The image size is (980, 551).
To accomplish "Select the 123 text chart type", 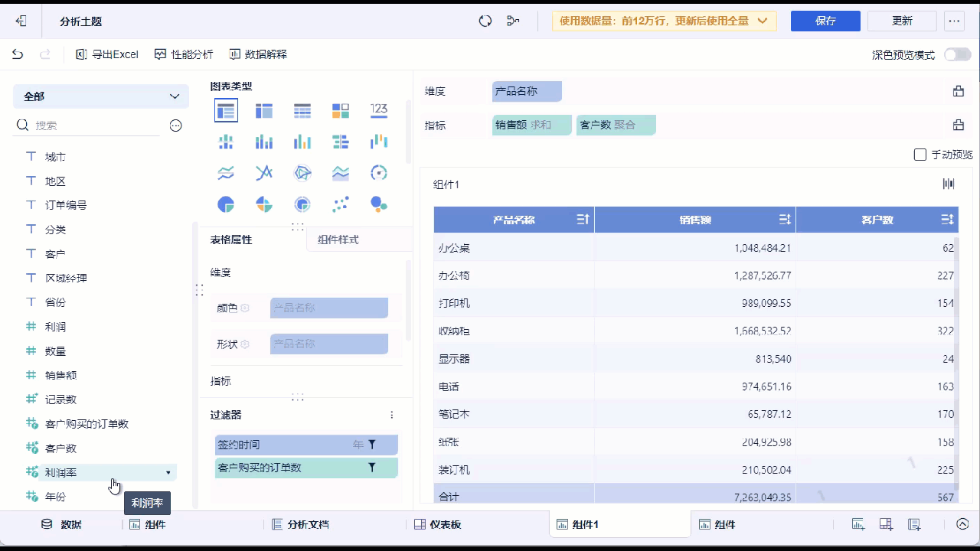I will [379, 110].
